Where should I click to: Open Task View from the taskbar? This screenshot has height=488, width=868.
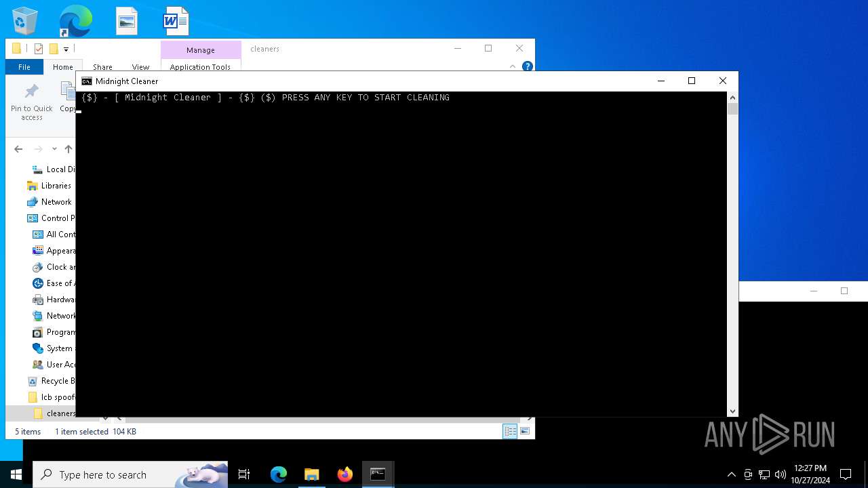pos(244,474)
